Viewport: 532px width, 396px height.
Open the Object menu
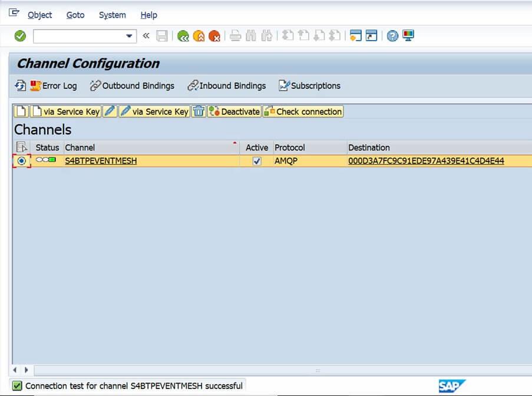[x=39, y=15]
